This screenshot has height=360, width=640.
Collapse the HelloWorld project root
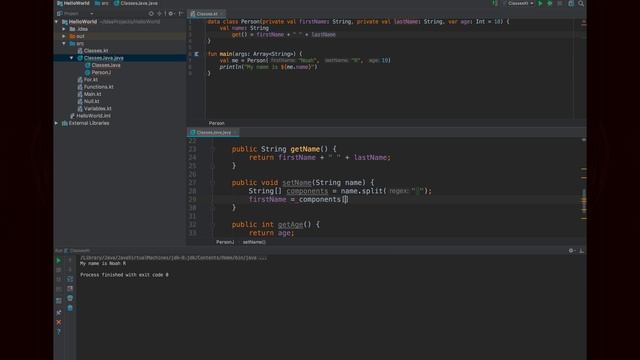(x=56, y=22)
